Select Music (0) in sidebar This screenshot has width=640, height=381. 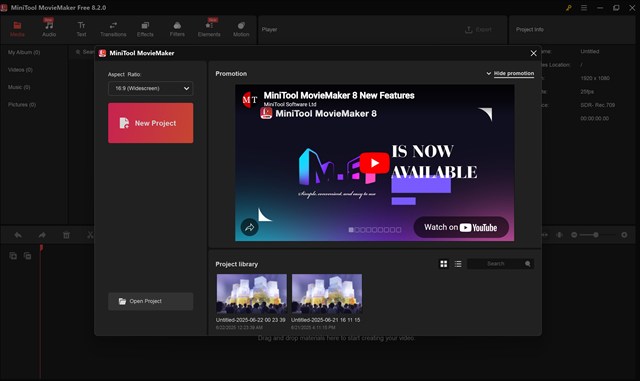click(19, 87)
